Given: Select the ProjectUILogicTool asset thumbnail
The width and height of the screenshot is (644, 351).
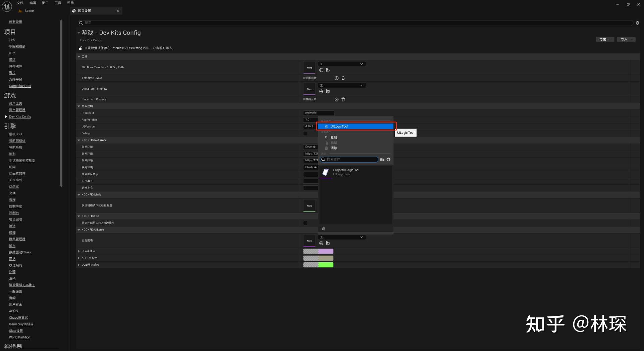Looking at the screenshot, I should (x=325, y=172).
